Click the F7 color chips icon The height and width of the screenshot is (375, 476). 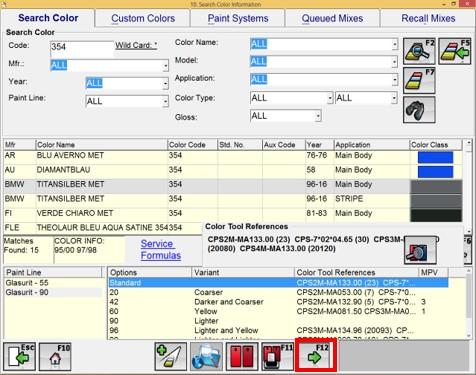coord(419,80)
